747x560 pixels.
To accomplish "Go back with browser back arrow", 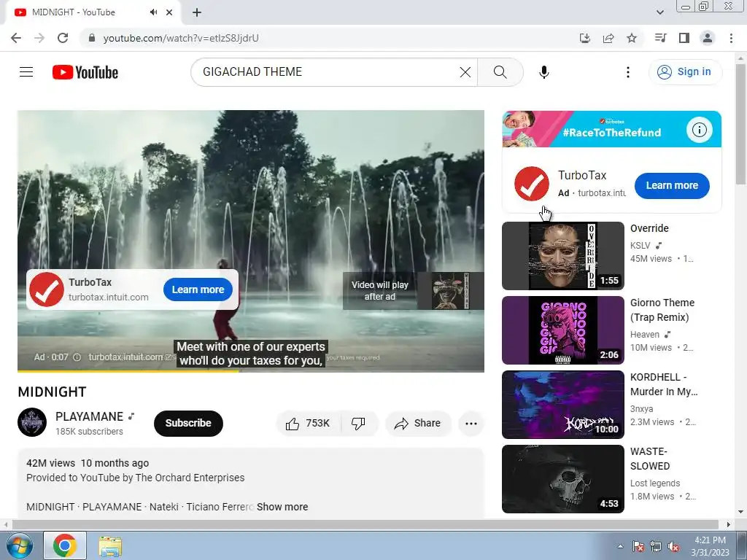I will tap(16, 38).
